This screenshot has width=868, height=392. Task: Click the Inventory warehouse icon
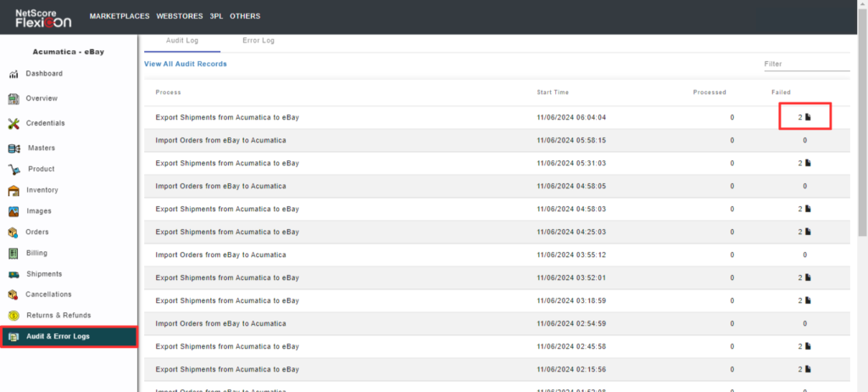(x=14, y=190)
